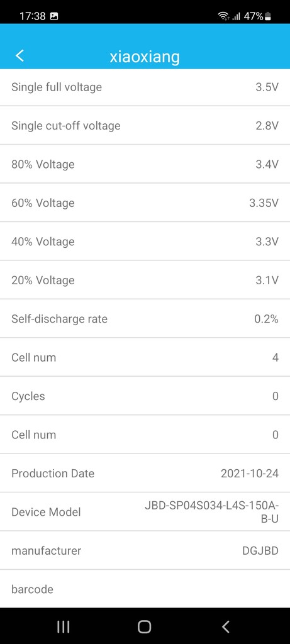This screenshot has height=644, width=290.
Task: Select the 40% Voltage row
Action: (x=145, y=241)
